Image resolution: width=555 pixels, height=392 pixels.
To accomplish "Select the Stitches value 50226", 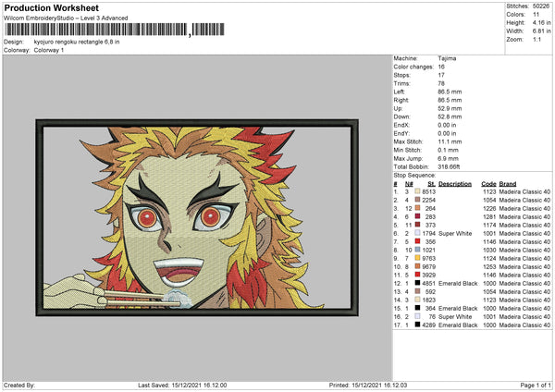I will (541, 6).
